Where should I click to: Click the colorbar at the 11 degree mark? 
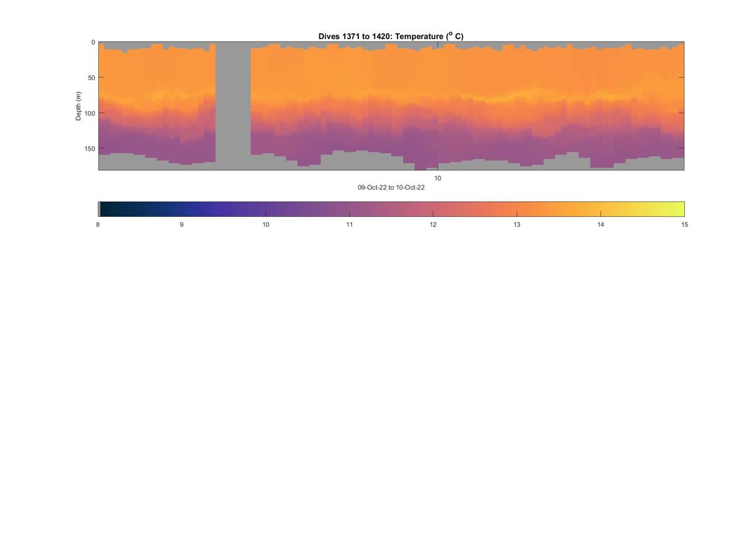tap(350, 209)
